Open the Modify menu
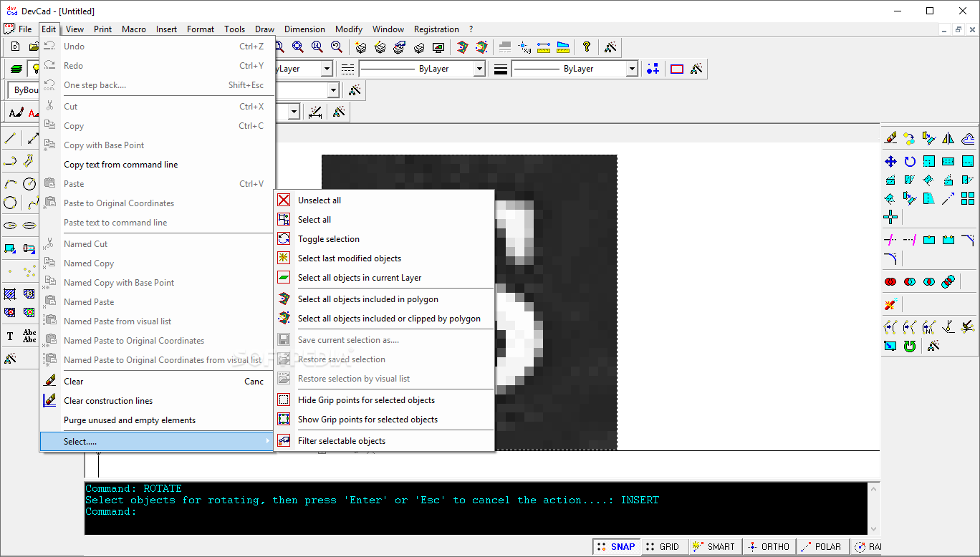 pos(349,29)
